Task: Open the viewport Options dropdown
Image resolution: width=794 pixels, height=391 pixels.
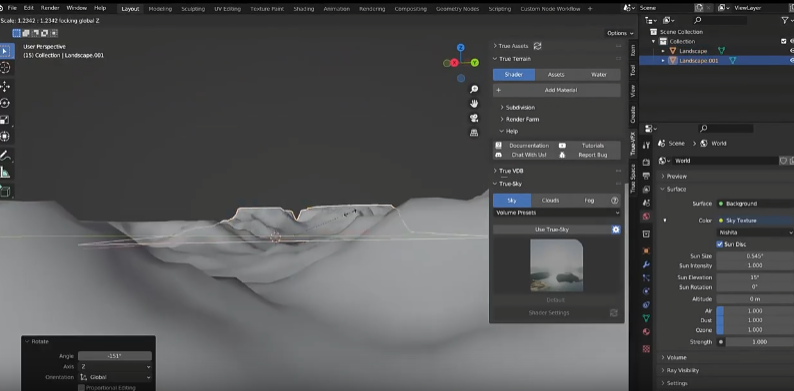Action: click(x=620, y=33)
